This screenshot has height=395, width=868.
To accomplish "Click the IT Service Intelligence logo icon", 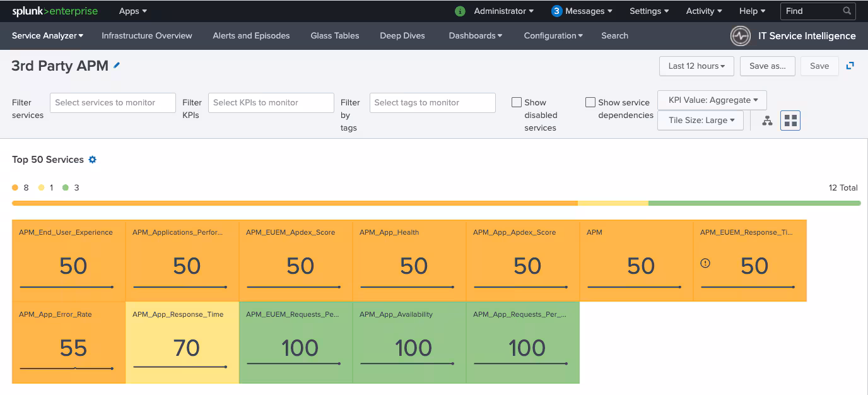I will coord(740,36).
